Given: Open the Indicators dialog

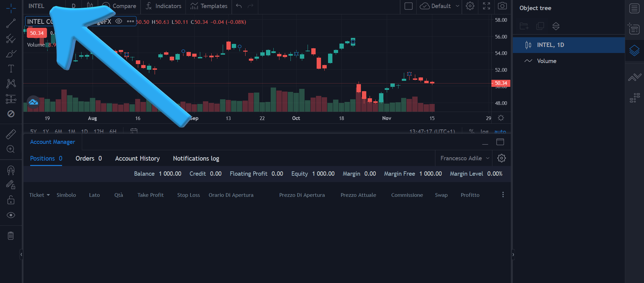Looking at the screenshot, I should point(164,6).
